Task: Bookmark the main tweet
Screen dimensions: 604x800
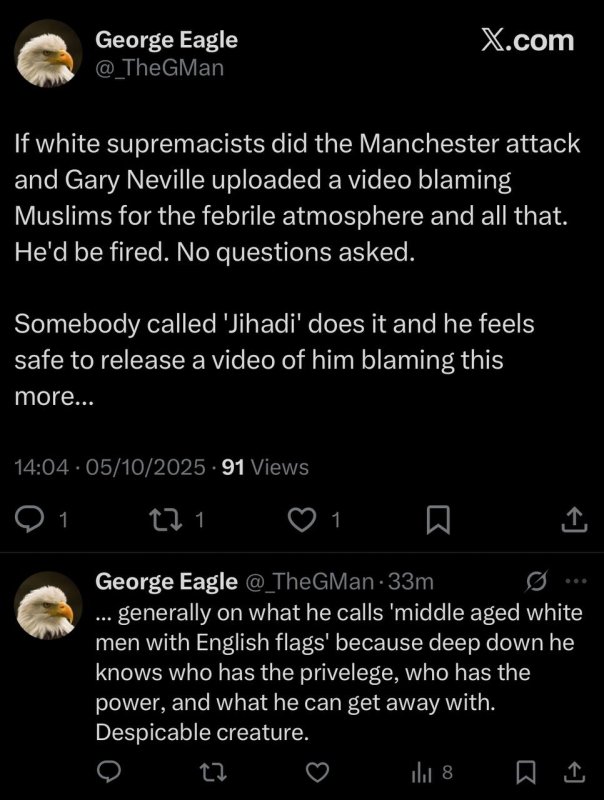Action: coord(438,519)
